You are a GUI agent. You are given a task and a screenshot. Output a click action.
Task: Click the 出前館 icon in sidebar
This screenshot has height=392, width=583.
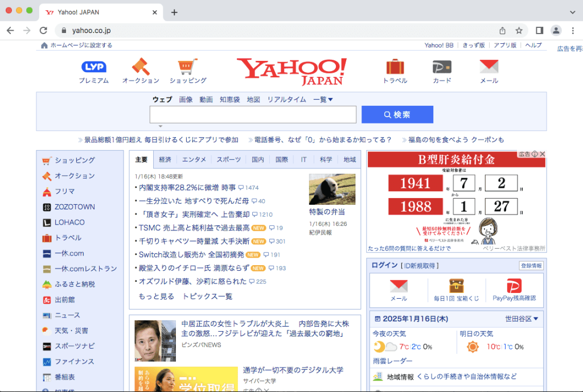(x=47, y=300)
